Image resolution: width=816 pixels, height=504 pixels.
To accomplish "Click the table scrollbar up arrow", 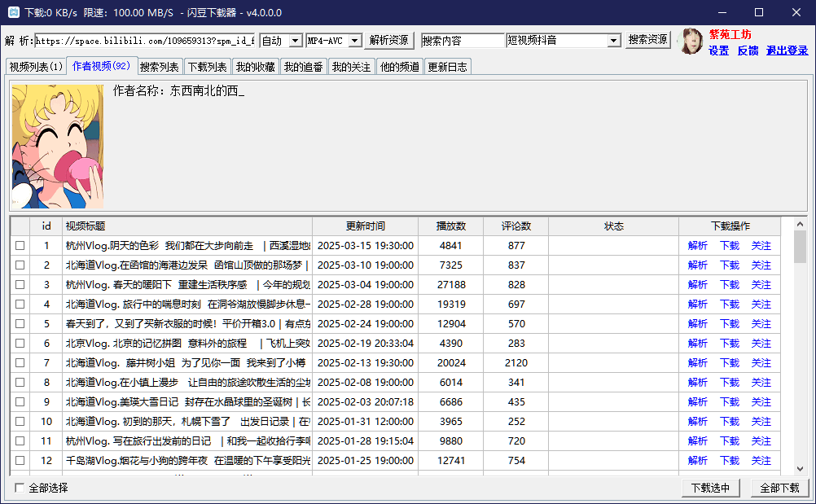I will 800,224.
